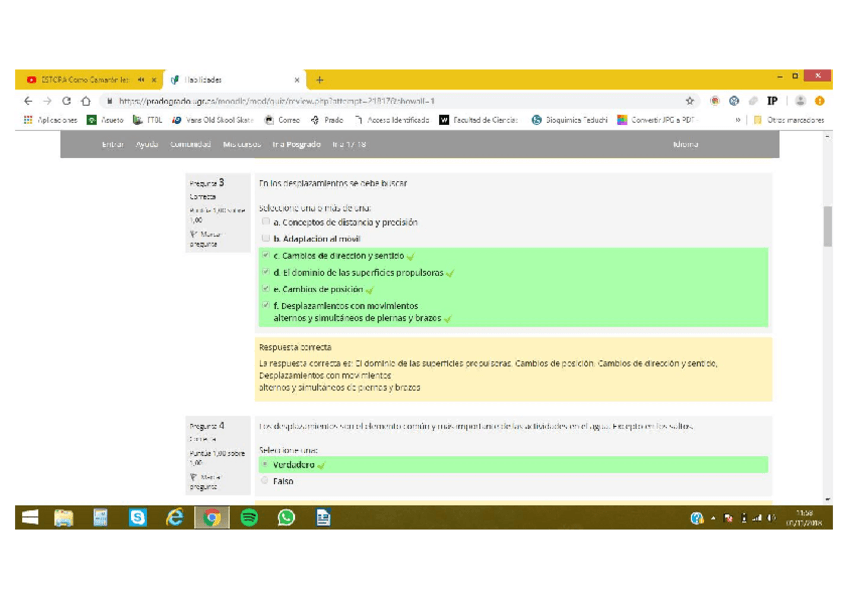Launch Skype from the taskbar
The image size is (848, 599).
click(137, 517)
